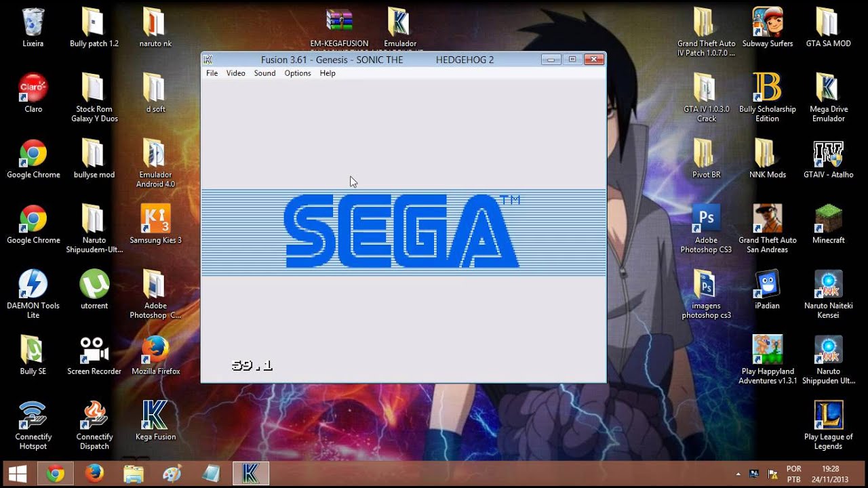Select the Claro desktop shortcut

tap(33, 93)
